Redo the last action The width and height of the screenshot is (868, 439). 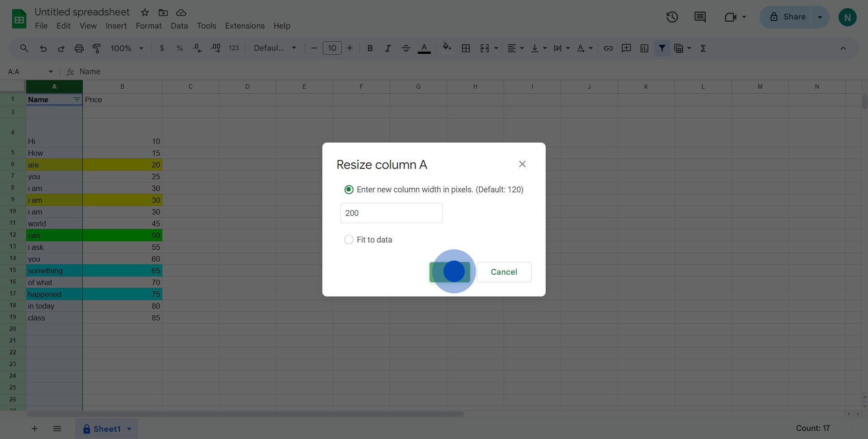pos(61,48)
